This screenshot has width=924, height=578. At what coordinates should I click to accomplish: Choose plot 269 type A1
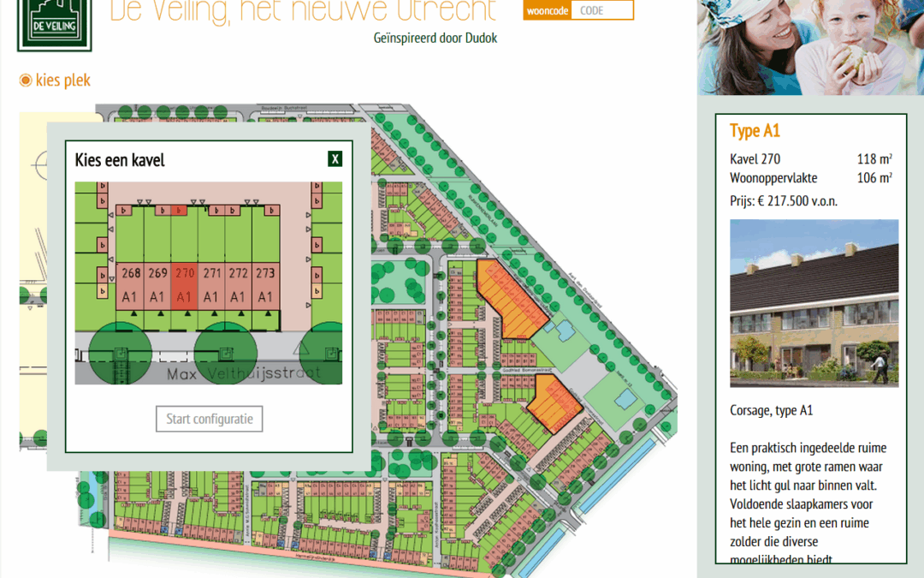pos(157,285)
